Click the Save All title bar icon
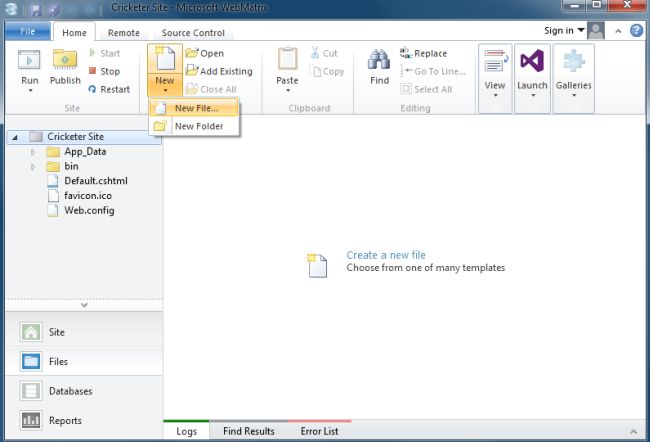The height and width of the screenshot is (442, 650). [54, 10]
